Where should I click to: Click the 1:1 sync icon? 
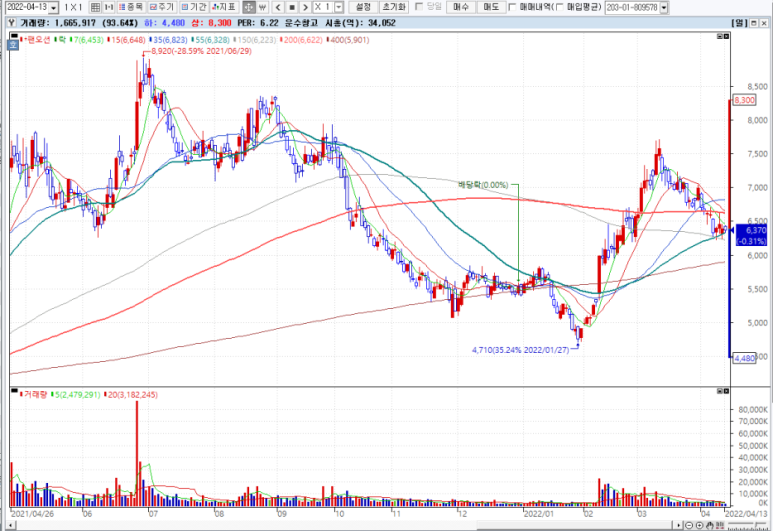coord(108,7)
